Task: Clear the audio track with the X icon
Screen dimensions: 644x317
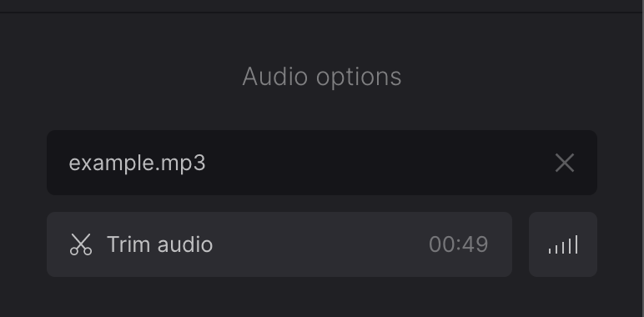Action: [564, 163]
